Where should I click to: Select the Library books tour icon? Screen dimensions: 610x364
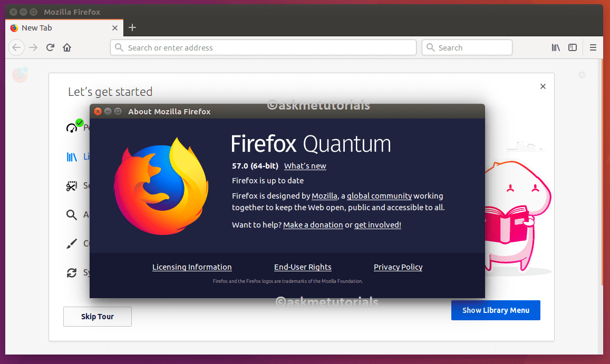click(72, 157)
